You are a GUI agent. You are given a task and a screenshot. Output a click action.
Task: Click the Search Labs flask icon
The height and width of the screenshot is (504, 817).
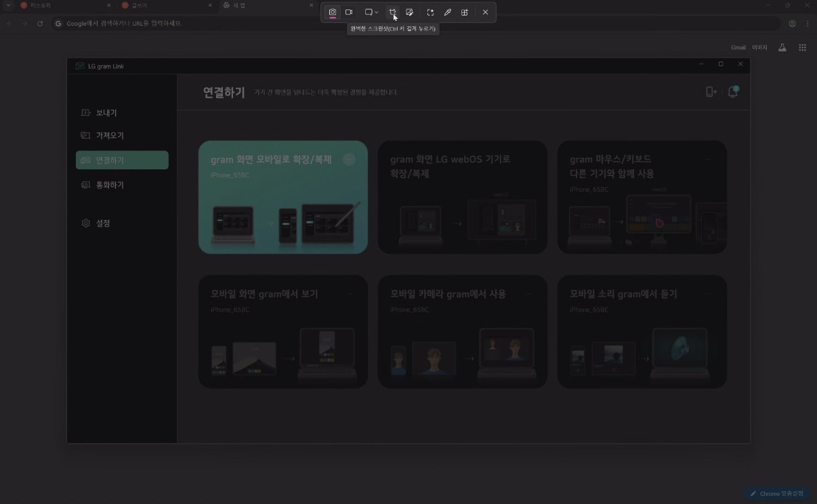782,47
